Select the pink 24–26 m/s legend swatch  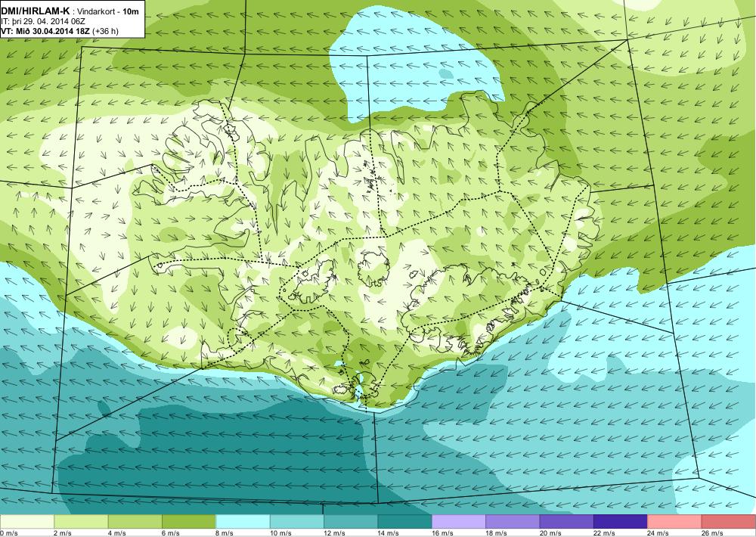click(x=675, y=522)
